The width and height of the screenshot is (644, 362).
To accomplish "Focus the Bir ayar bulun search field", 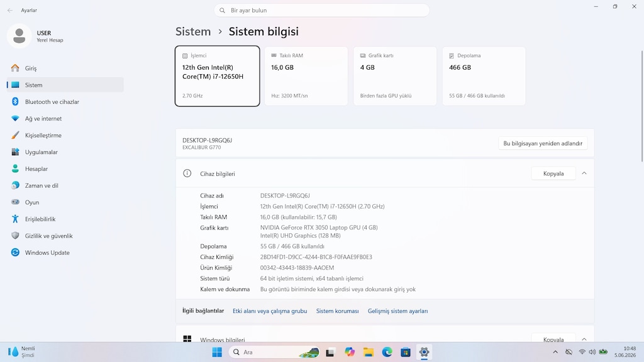I will (x=321, y=10).
